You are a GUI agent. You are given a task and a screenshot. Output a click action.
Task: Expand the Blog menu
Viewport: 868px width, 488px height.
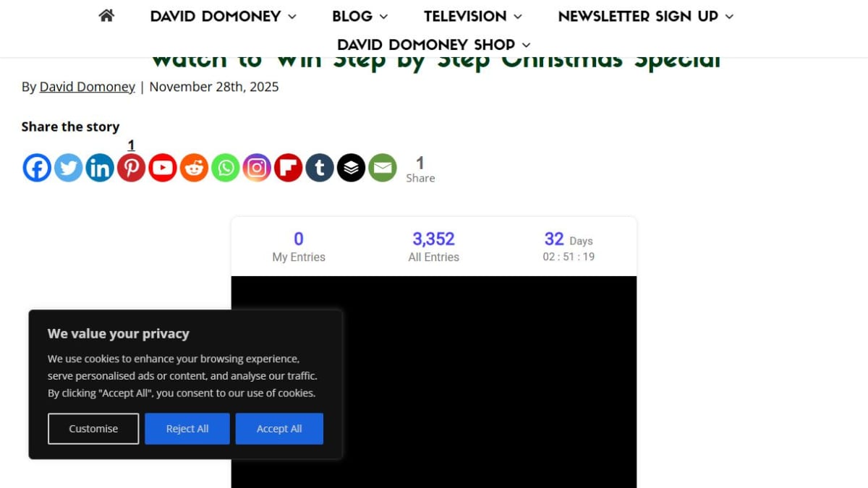click(x=360, y=16)
